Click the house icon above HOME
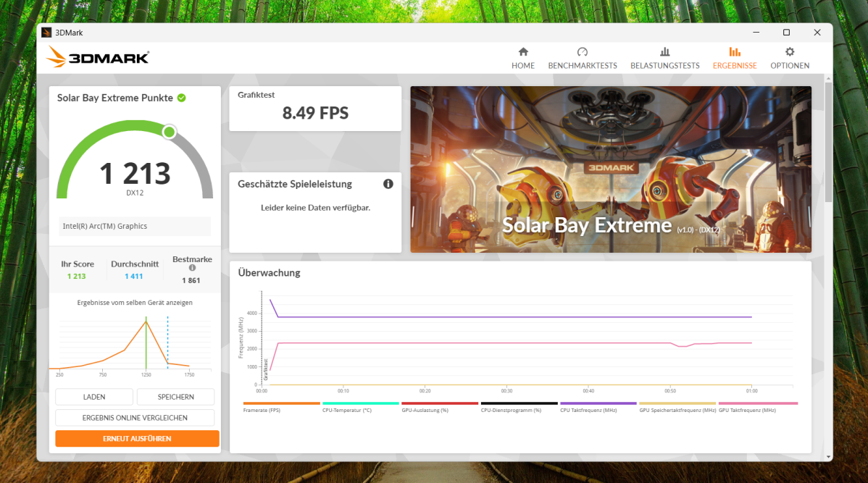This screenshot has width=868, height=483. click(x=523, y=52)
